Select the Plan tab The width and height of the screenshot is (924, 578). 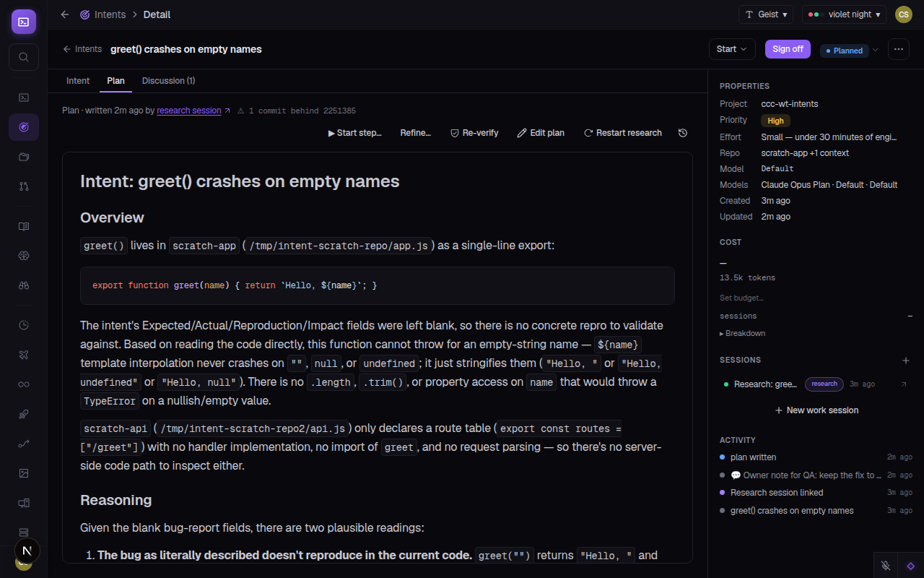point(115,81)
